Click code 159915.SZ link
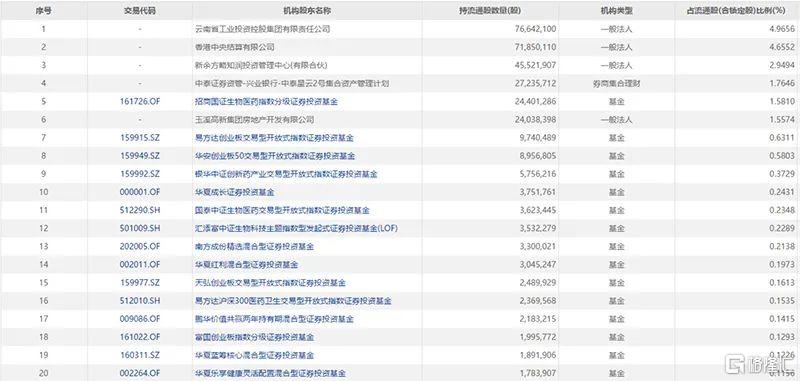The height and width of the screenshot is (381, 800). [x=140, y=138]
